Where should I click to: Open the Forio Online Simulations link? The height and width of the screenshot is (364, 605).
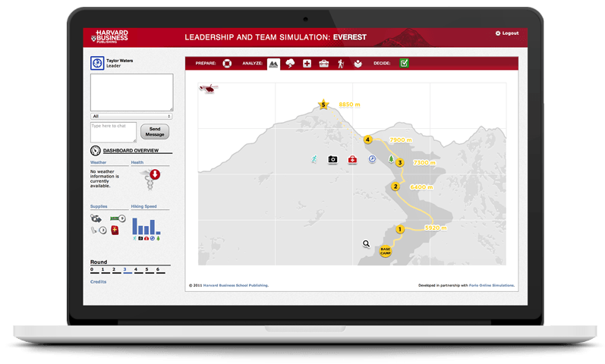(x=492, y=285)
